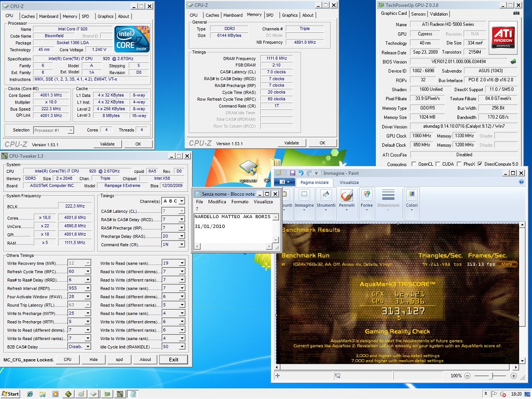Open the blue Paint application menu button
The width and height of the screenshot is (532, 399).
285,182
